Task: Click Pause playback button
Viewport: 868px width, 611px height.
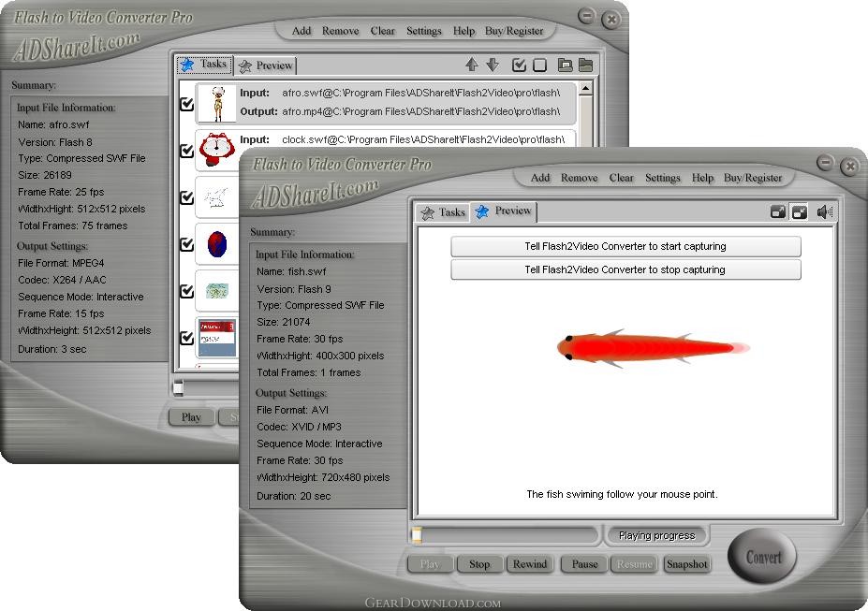Action: pos(584,564)
